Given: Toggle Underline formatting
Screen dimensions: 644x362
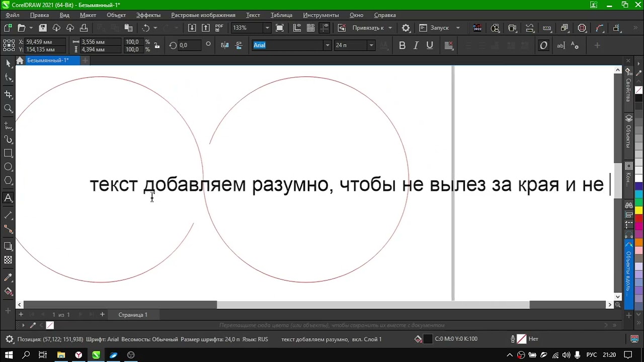Looking at the screenshot, I should [430, 45].
